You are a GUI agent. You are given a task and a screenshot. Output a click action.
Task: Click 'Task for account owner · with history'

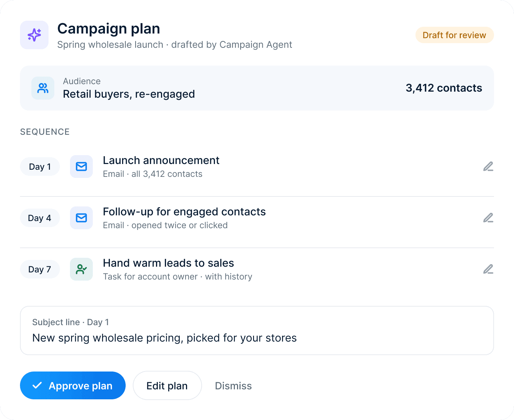(x=177, y=277)
